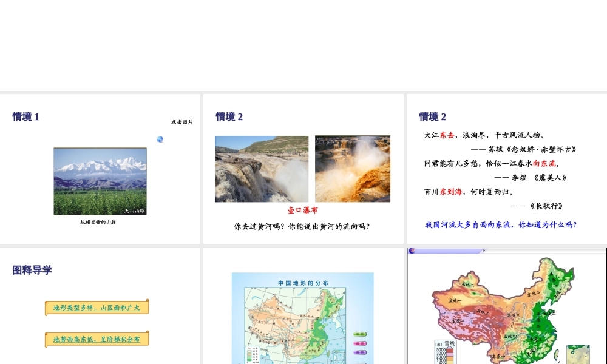Click the 高原一 label on the relief map
This screenshot has height=364, width=607.
pos(458,321)
